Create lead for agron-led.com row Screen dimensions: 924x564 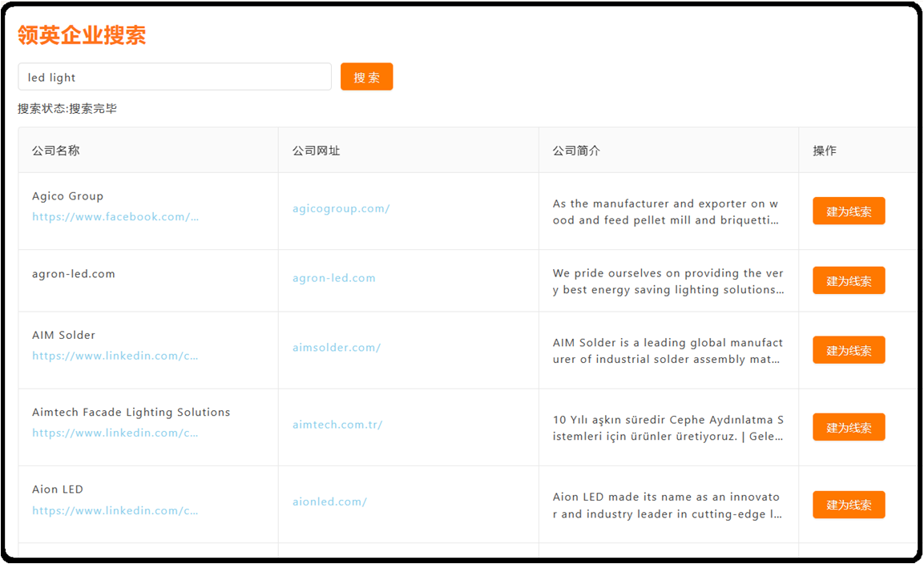(x=849, y=280)
